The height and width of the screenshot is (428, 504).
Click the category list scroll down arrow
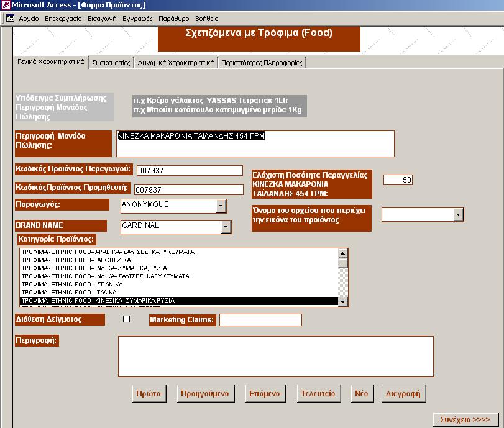342,301
